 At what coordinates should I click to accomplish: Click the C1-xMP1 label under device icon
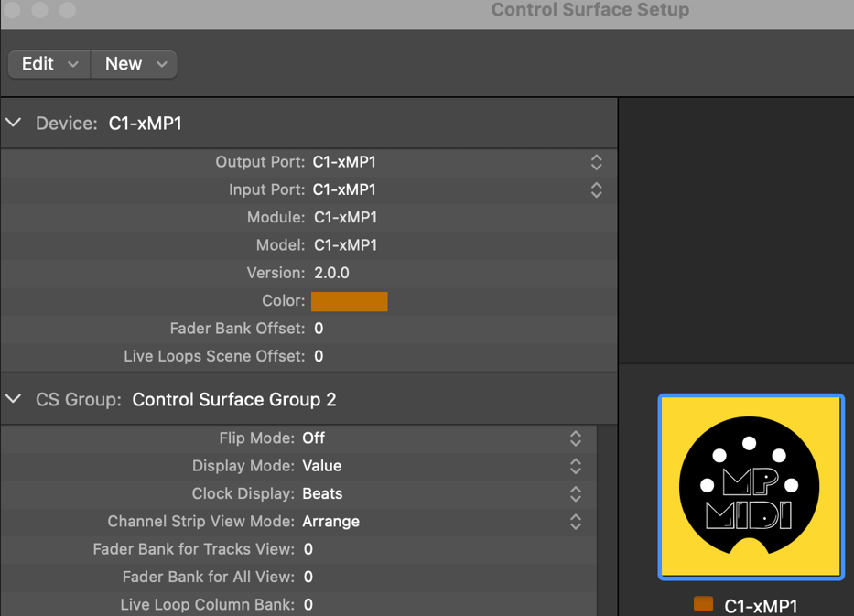(761, 606)
